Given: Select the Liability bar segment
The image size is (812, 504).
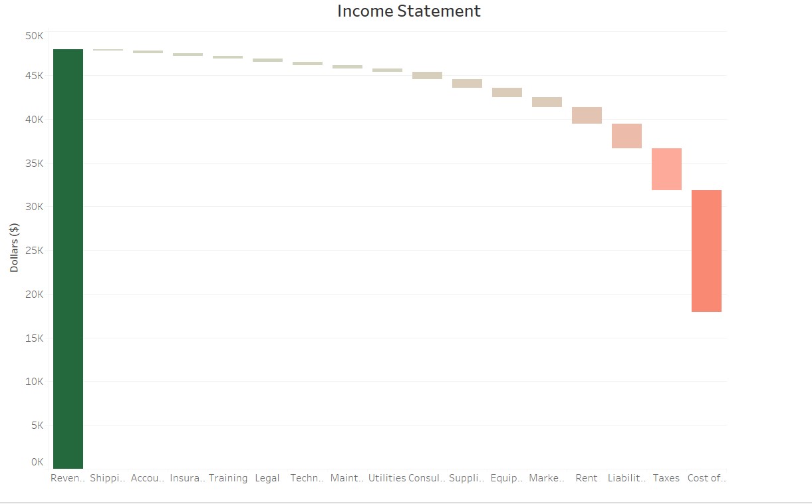Looking at the screenshot, I should 626,136.
